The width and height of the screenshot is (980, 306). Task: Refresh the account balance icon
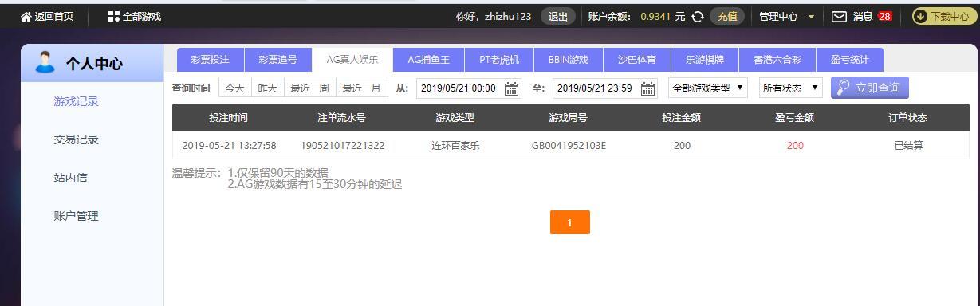point(697,16)
